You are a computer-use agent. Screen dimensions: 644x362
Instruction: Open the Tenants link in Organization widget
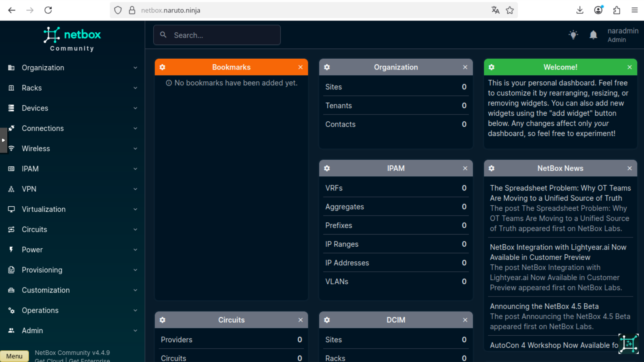pos(339,106)
